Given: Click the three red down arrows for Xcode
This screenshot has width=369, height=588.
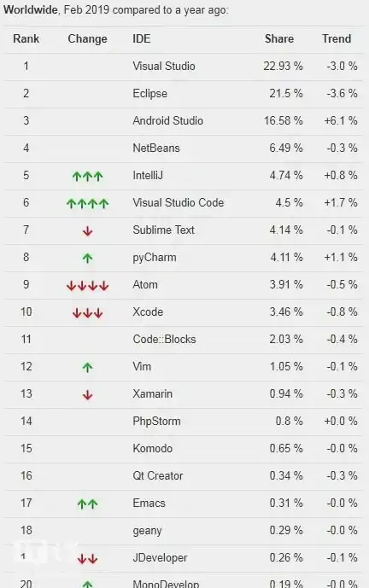Looking at the screenshot, I should (x=87, y=312).
